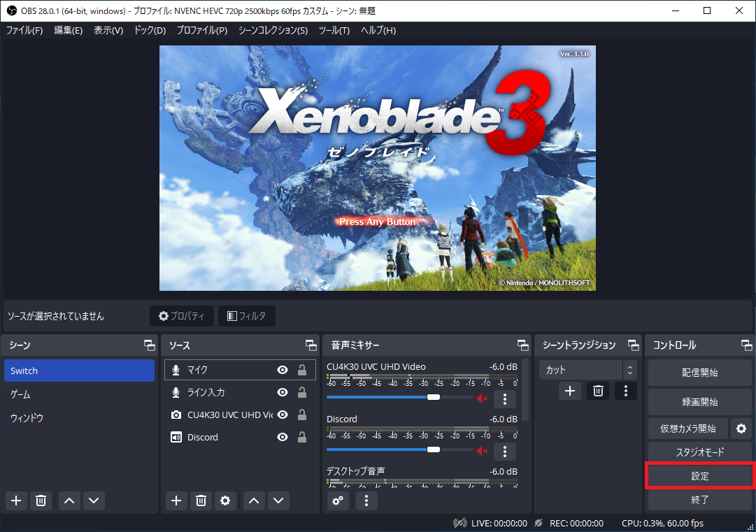Select the Discord source row

[x=240, y=437]
